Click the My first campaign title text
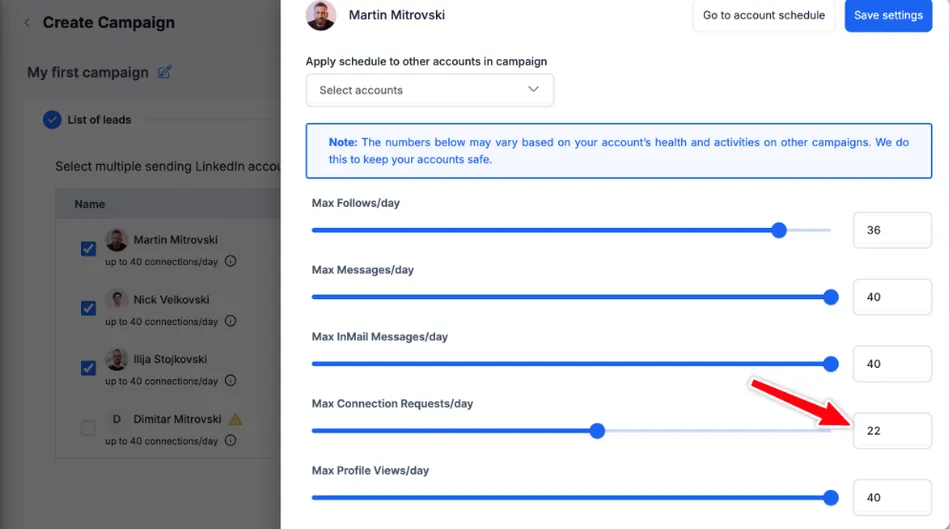This screenshot has width=950, height=529. click(88, 72)
